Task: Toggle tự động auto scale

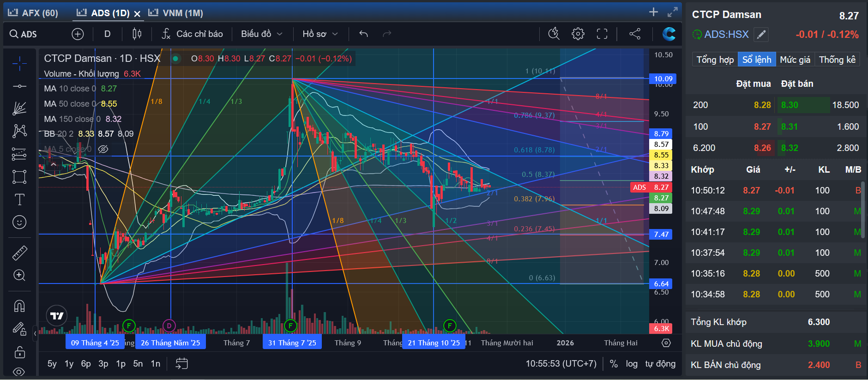Action: pos(660,364)
